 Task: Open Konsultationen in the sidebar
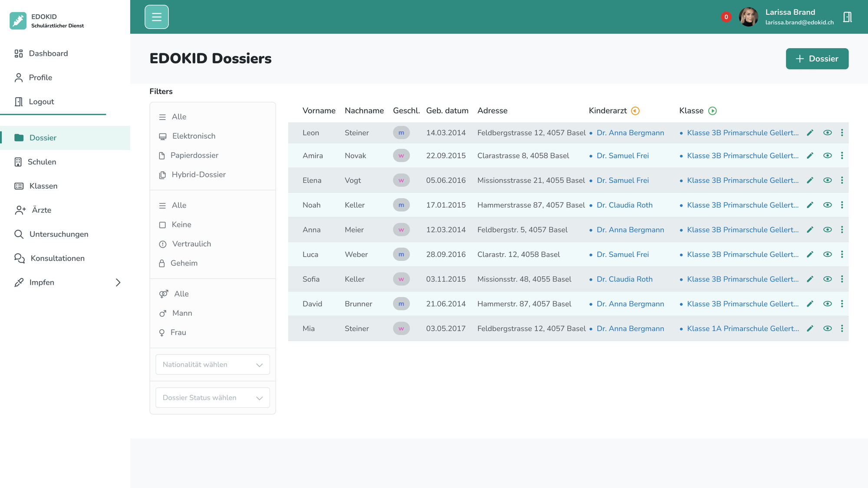pyautogui.click(x=65, y=258)
